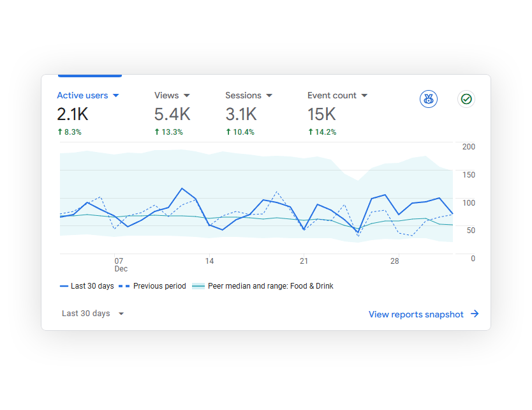
Task: Click the arrow icon beside View reports snapshot
Action: tap(475, 314)
